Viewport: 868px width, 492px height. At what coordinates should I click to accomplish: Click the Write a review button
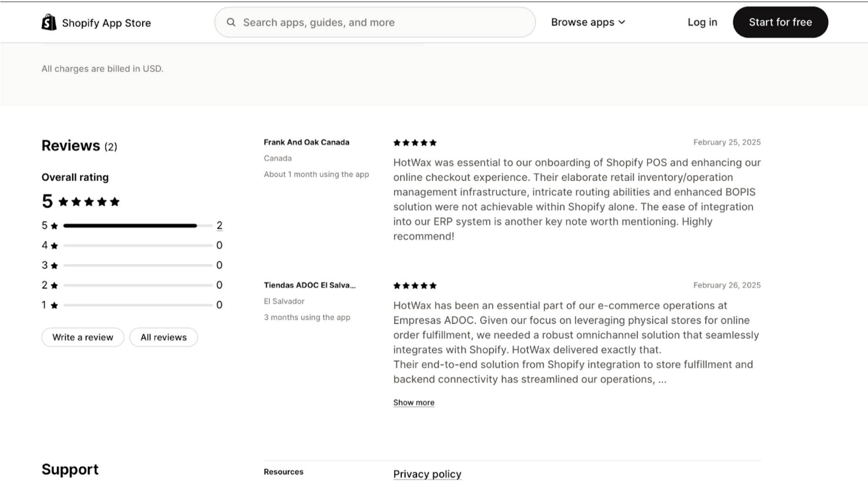83,338
